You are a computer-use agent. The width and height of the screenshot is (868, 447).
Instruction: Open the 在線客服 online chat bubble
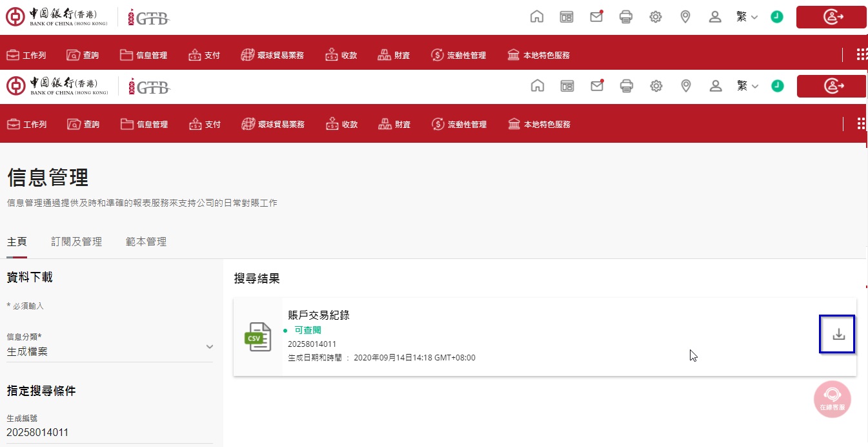(832, 398)
